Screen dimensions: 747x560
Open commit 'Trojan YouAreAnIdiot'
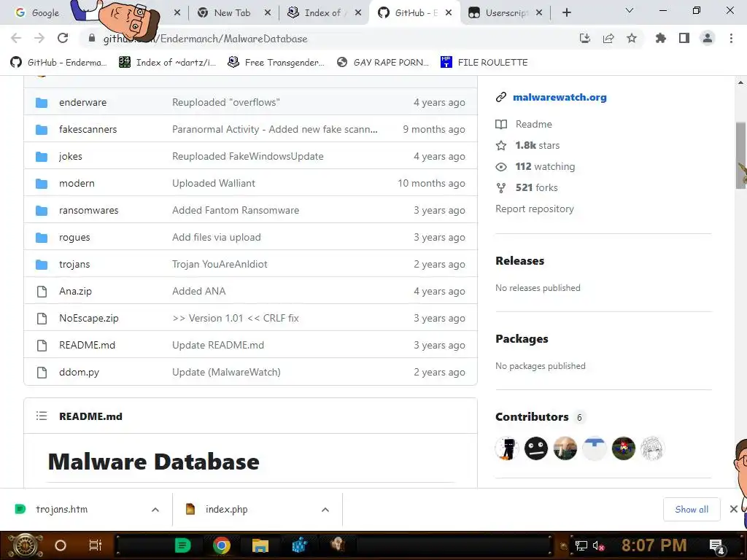(220, 264)
